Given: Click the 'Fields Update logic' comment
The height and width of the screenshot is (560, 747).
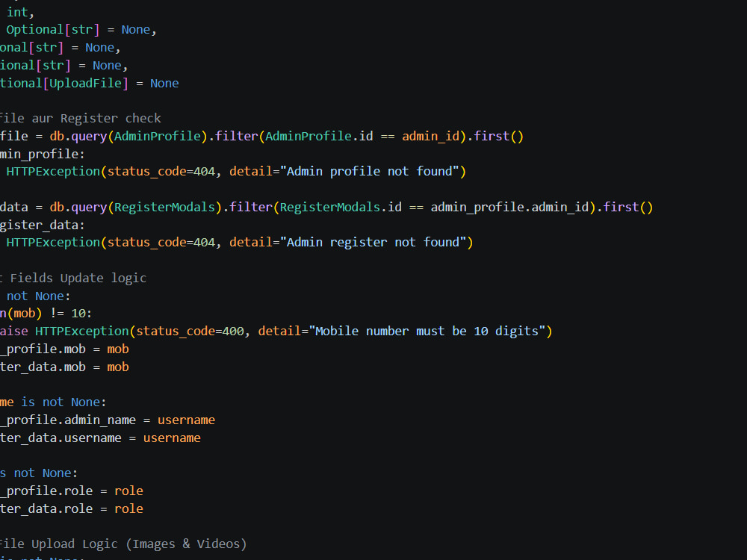Looking at the screenshot, I should point(78,278).
